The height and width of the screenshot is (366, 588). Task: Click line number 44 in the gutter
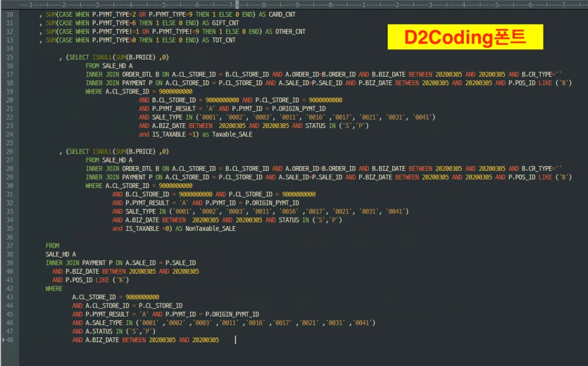(x=10, y=305)
